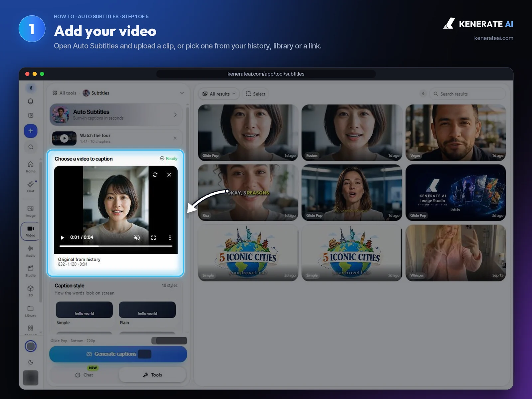This screenshot has height=399, width=532.
Task: Click the 'Original from history' label
Action: (79, 259)
